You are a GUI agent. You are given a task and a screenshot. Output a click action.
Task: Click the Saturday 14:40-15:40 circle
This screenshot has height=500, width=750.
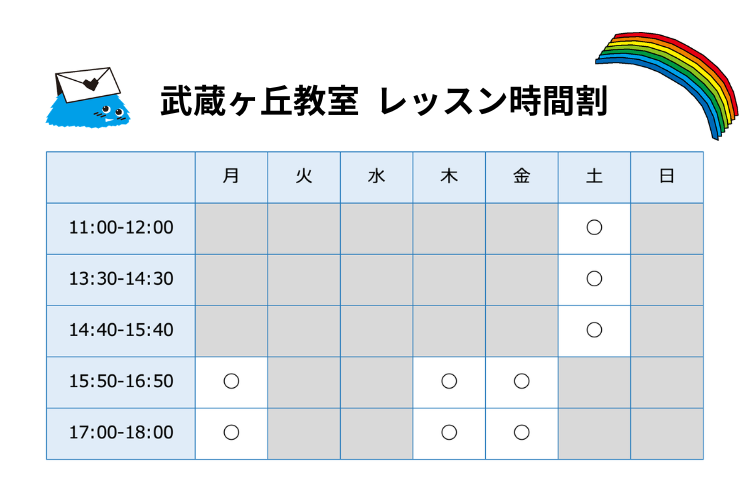coord(594,330)
